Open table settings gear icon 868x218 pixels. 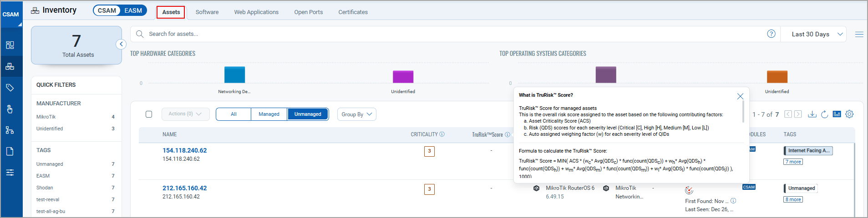point(849,114)
